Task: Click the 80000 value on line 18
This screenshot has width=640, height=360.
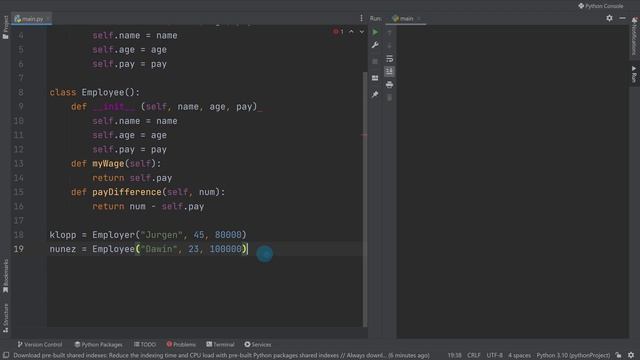Action: click(x=228, y=235)
